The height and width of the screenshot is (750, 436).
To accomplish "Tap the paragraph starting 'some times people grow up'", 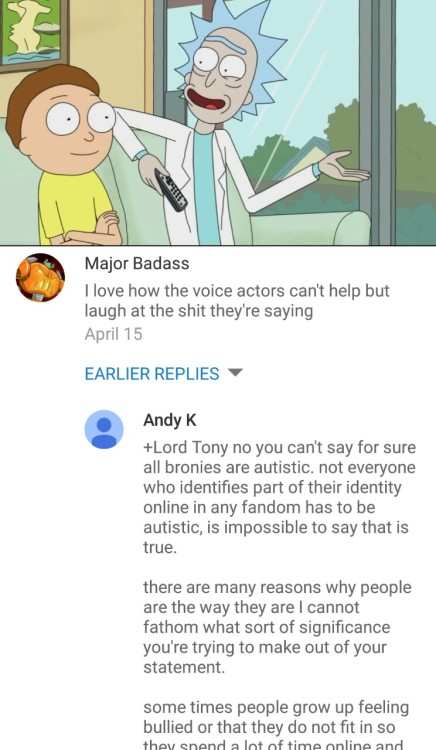I will tap(276, 727).
